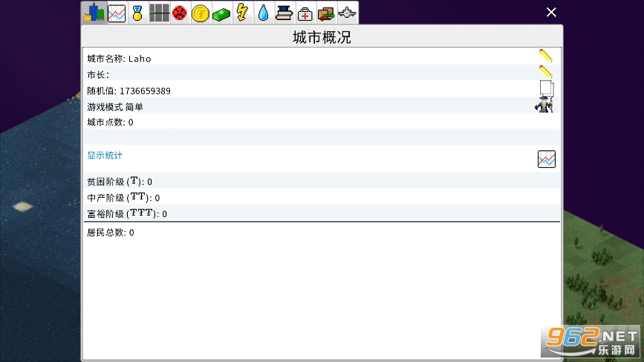Select the crate transport tab

[326, 13]
